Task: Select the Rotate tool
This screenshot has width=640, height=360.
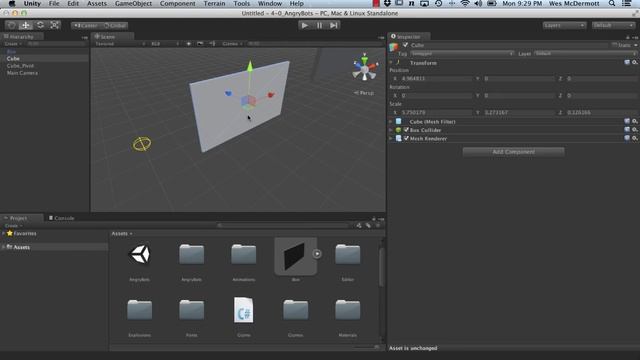Action: pyautogui.click(x=40, y=25)
